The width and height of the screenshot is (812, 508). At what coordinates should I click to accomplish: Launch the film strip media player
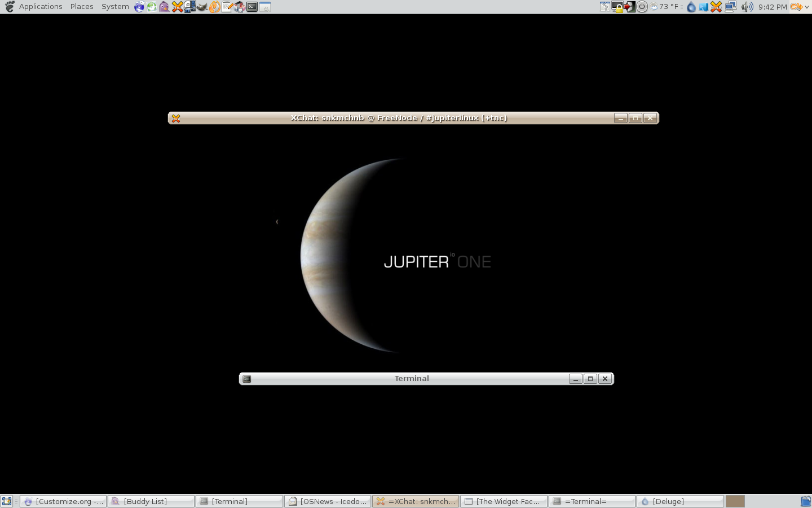[x=189, y=7]
